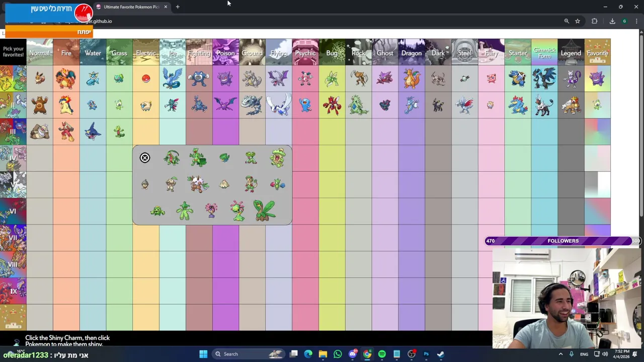The height and width of the screenshot is (362, 644).
Task: Select Vaporeon in the Water column
Action: pyautogui.click(x=93, y=79)
